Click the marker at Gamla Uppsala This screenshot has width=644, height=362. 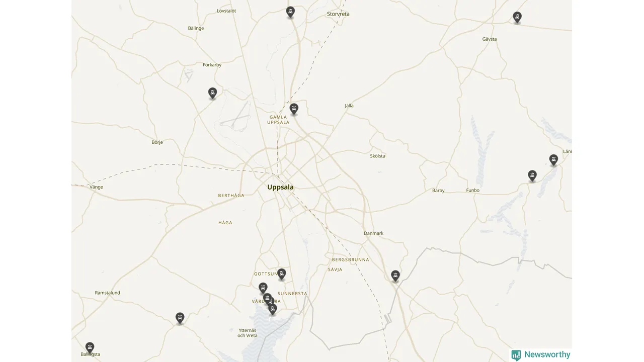pyautogui.click(x=294, y=109)
